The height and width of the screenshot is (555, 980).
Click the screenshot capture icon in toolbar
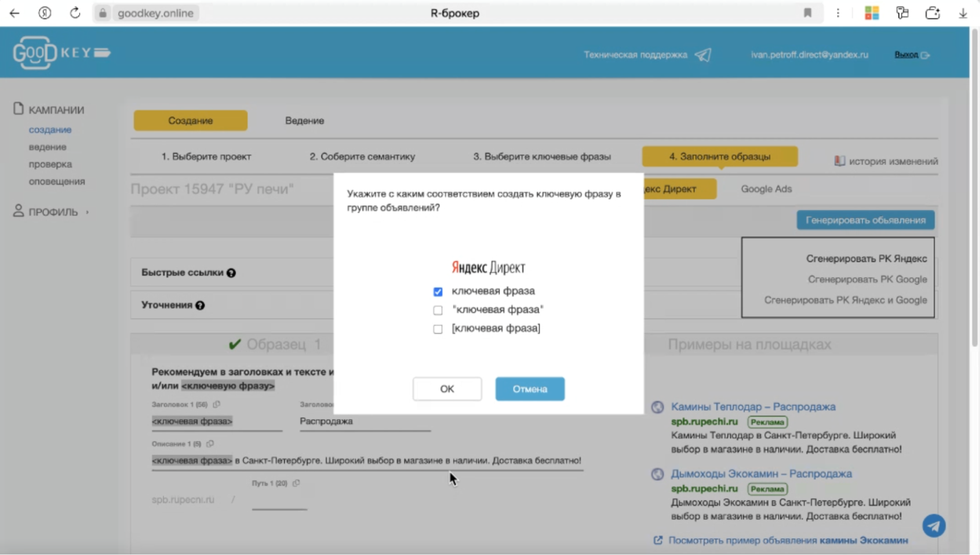tap(932, 13)
